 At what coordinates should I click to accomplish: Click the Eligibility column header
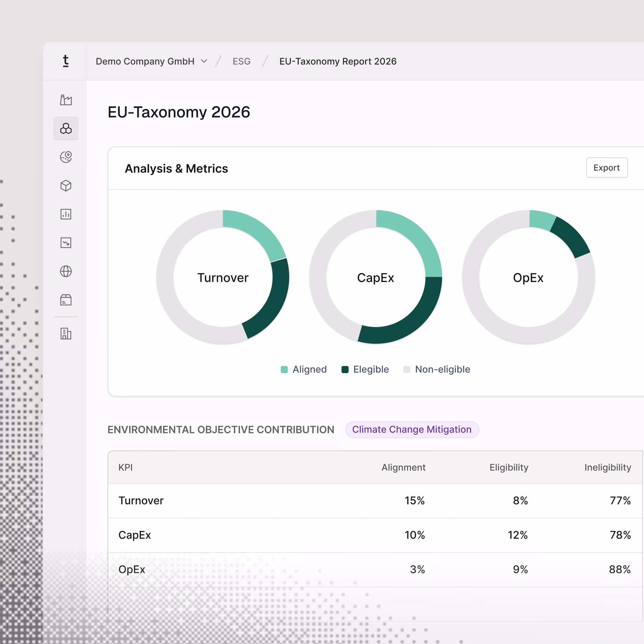pyautogui.click(x=509, y=467)
